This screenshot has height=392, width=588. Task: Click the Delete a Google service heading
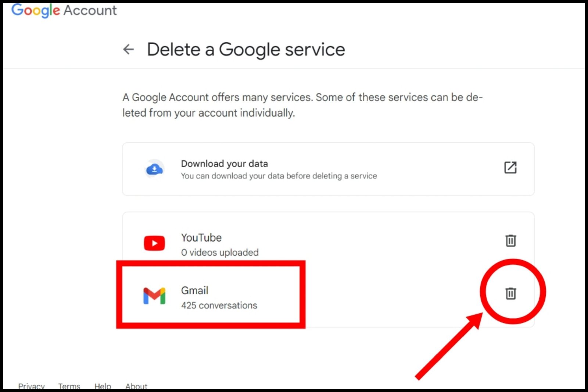click(x=246, y=50)
